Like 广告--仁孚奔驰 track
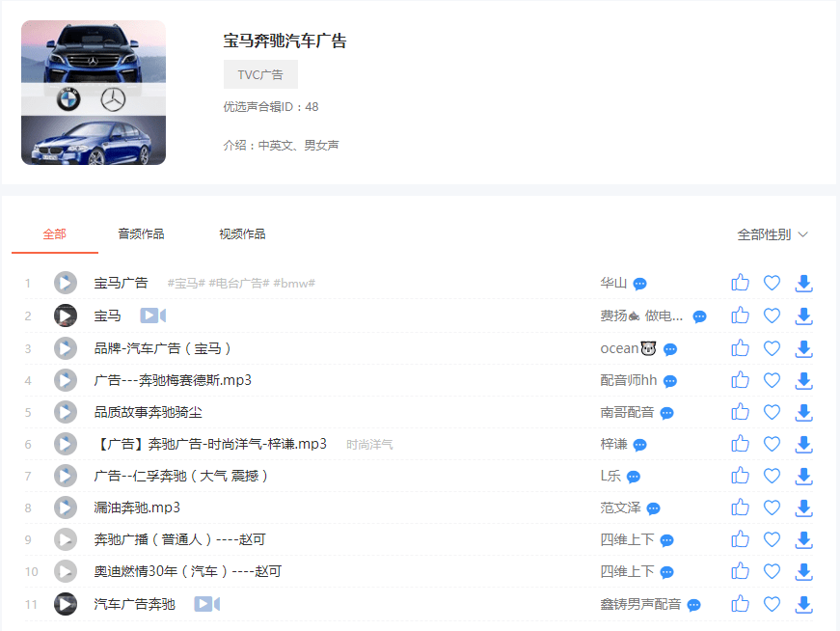Viewport: 840px width, 631px height. 740,476
